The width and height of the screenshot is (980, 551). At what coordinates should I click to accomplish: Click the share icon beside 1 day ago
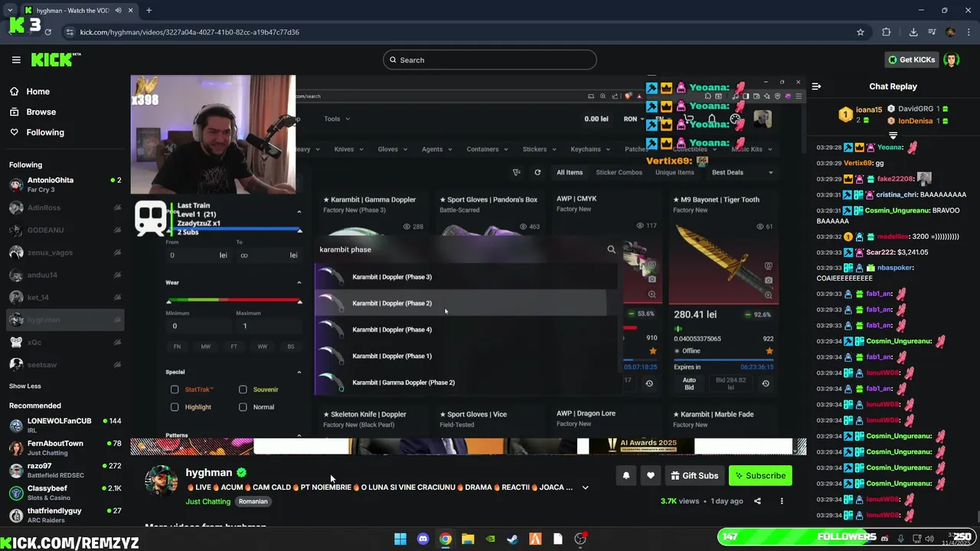tap(757, 501)
